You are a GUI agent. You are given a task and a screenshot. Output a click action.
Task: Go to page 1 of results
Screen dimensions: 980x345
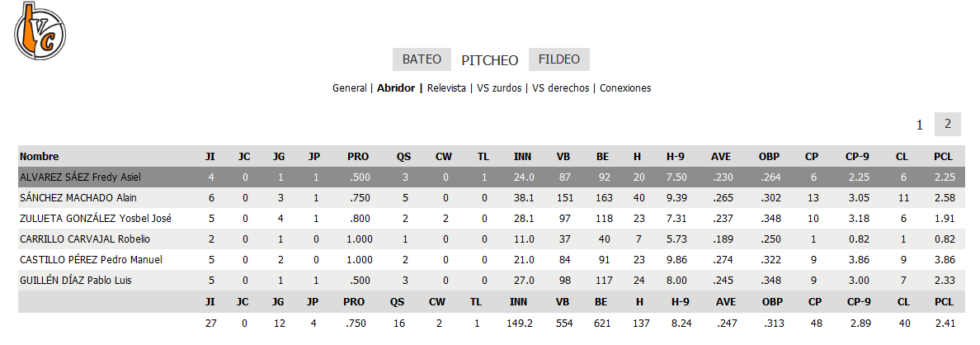[919, 125]
